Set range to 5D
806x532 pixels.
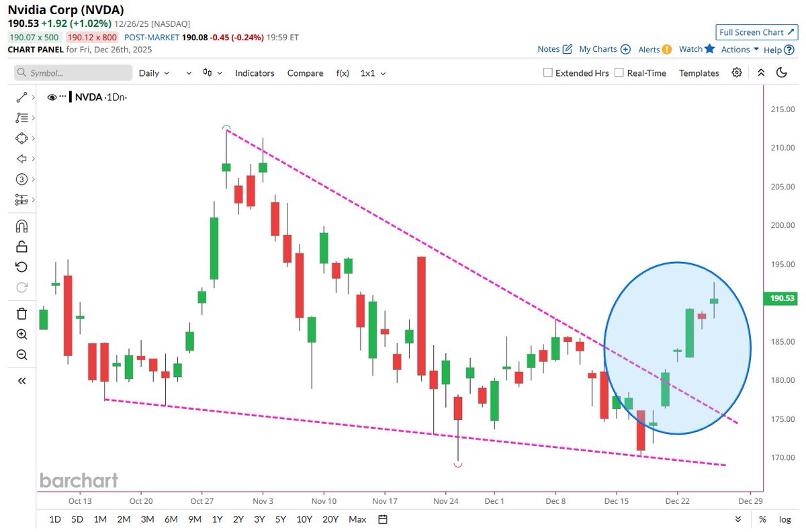77,519
